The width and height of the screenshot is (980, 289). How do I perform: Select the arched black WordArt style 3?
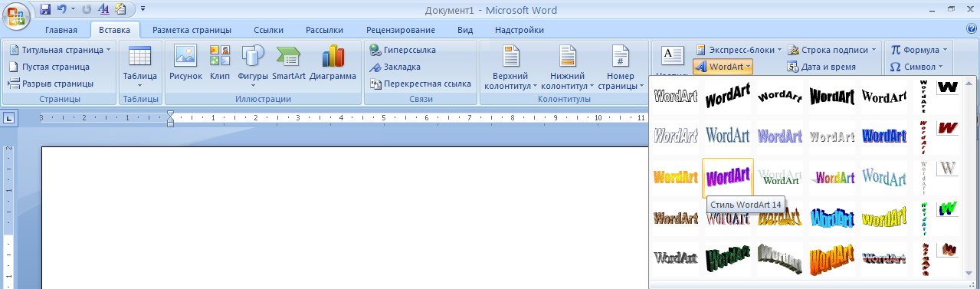point(780,97)
